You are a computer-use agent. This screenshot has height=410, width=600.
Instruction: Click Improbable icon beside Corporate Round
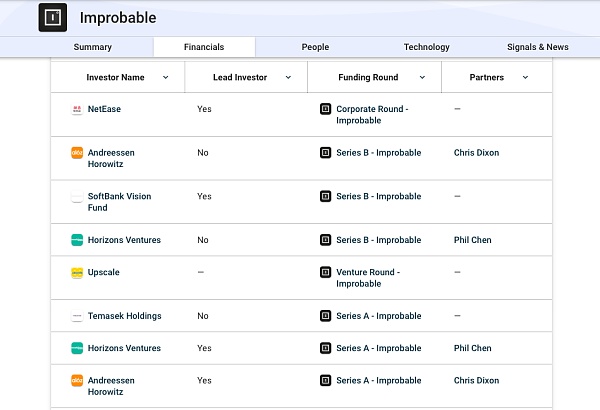[325, 109]
